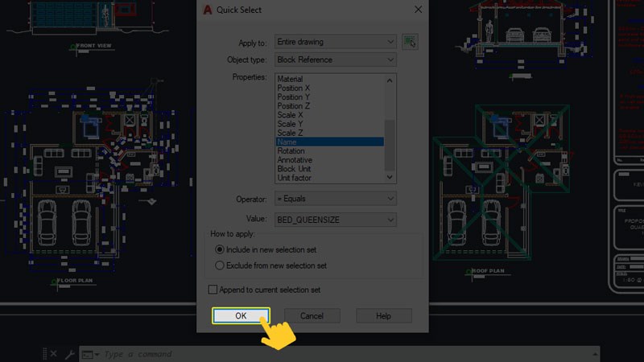
Task: Click the command line close X icon
Action: (54, 353)
